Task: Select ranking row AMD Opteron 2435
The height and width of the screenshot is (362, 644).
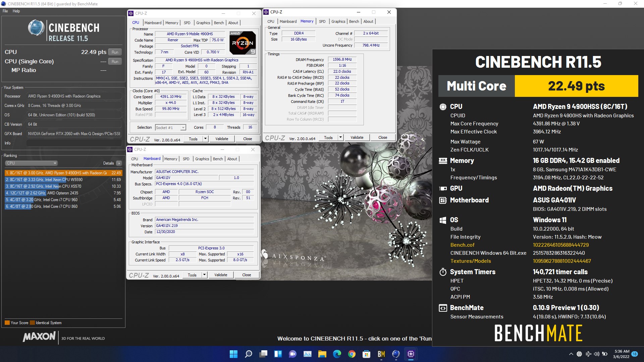Action: [63, 193]
